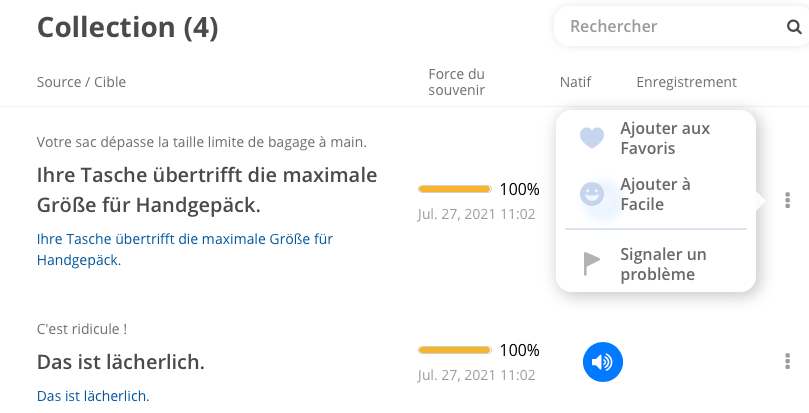Open the blue "Das ist lächerlich." link

tap(93, 396)
